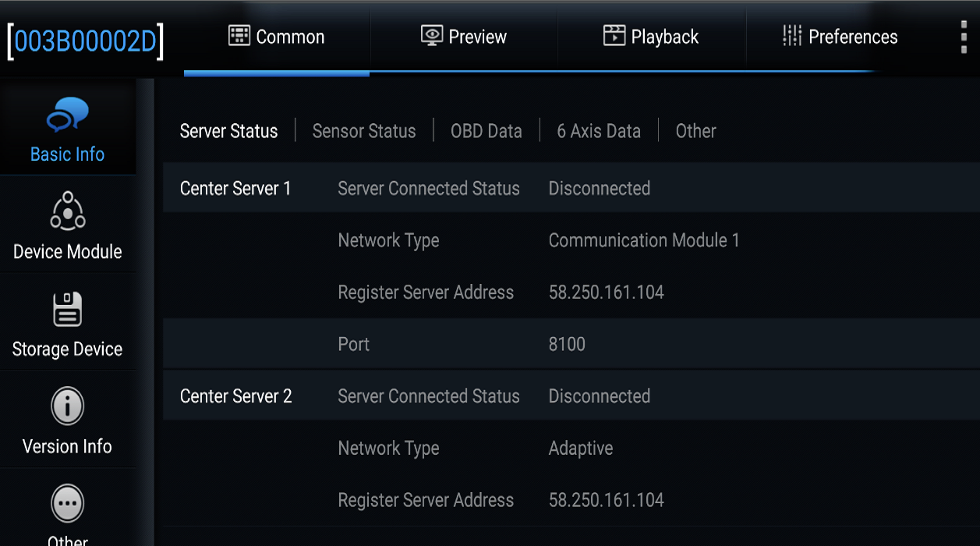Select the Server Status tab

point(228,131)
